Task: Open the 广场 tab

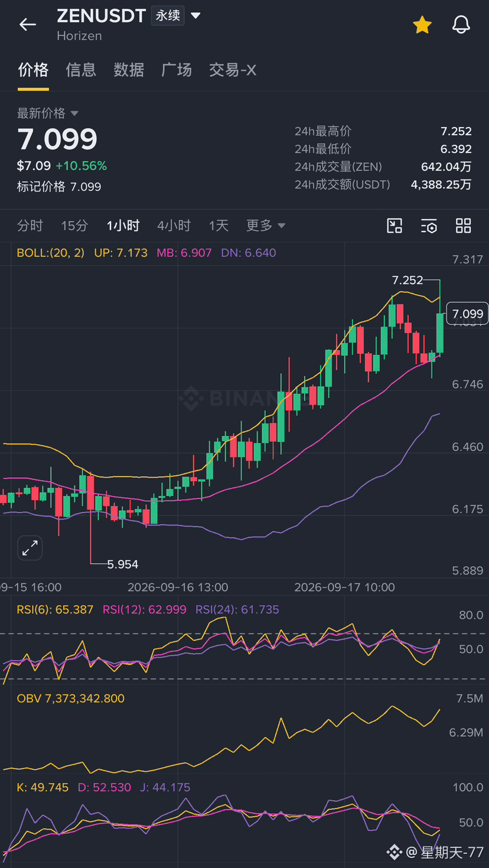Action: click(177, 70)
